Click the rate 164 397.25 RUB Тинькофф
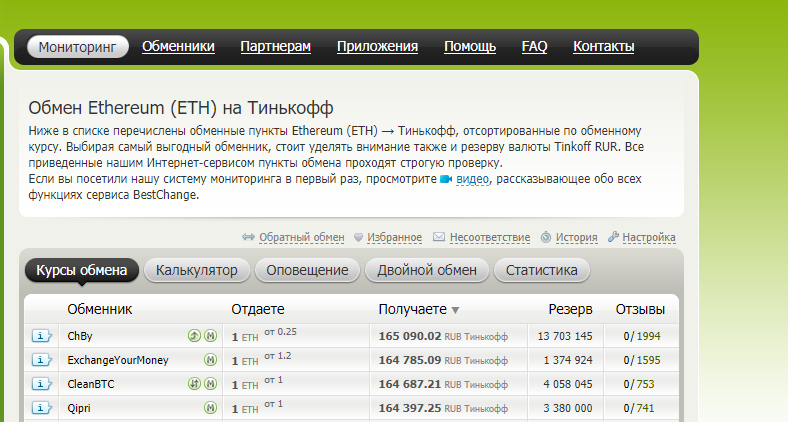The height and width of the screenshot is (422, 788). pos(443,408)
